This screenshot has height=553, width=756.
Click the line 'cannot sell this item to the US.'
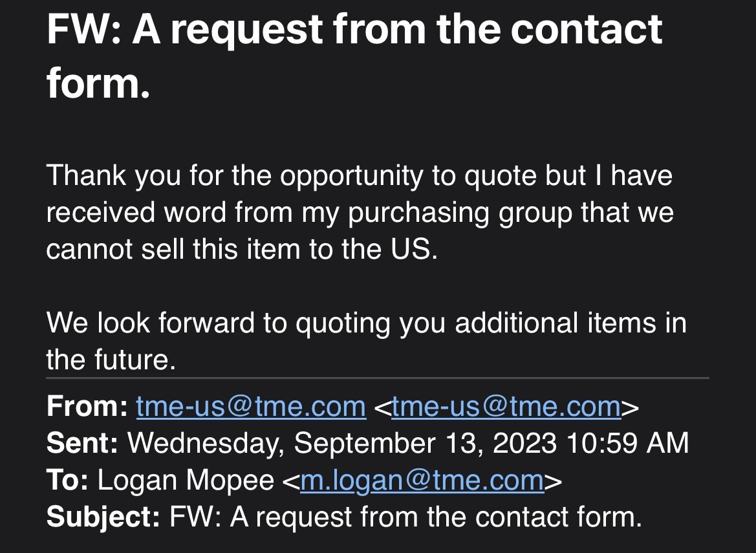pyautogui.click(x=242, y=249)
